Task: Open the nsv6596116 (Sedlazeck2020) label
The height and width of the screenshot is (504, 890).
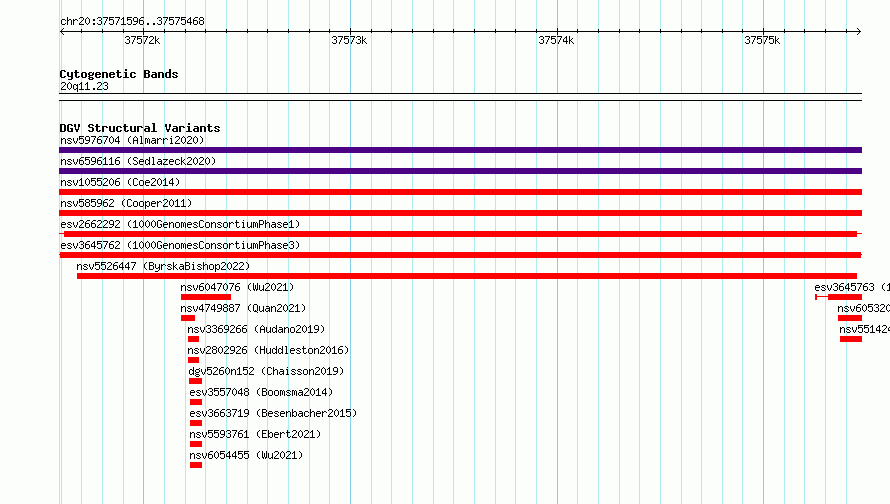Action: pyautogui.click(x=138, y=161)
